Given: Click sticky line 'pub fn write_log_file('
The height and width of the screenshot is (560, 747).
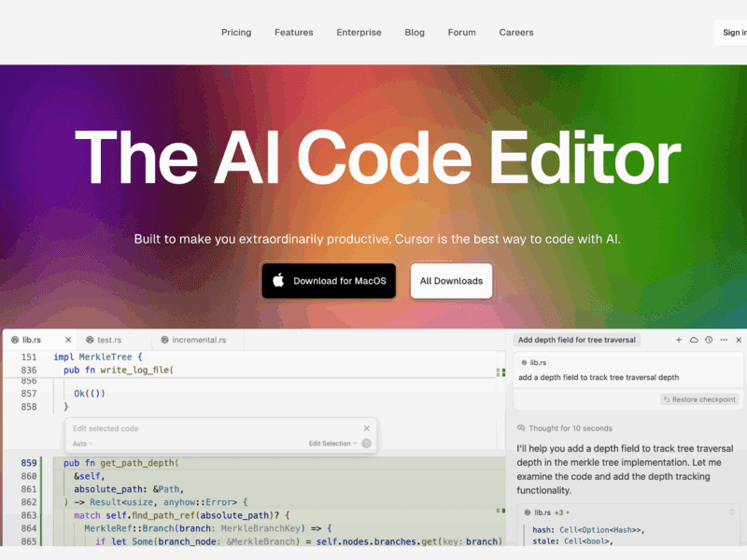Looking at the screenshot, I should [119, 370].
